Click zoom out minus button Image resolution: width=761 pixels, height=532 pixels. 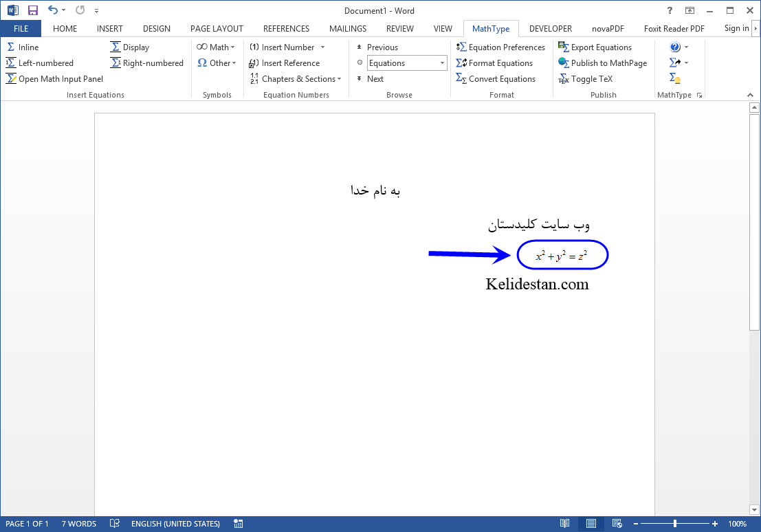click(x=636, y=524)
